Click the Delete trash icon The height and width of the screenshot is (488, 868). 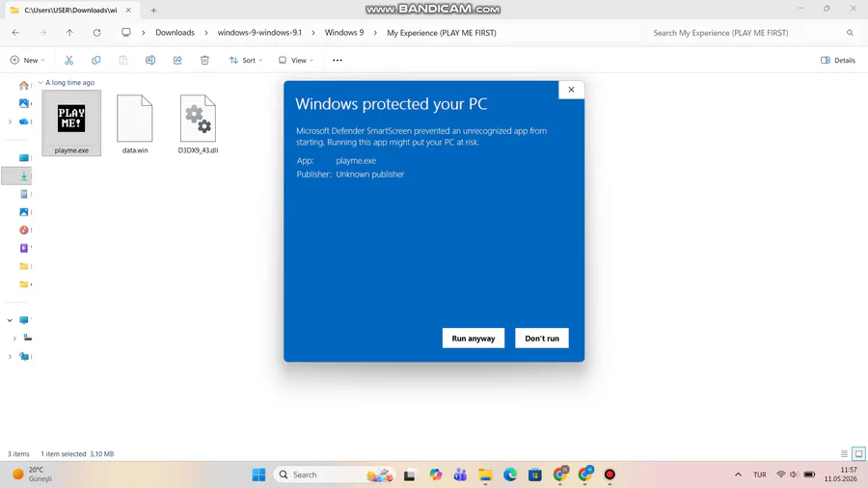click(204, 61)
